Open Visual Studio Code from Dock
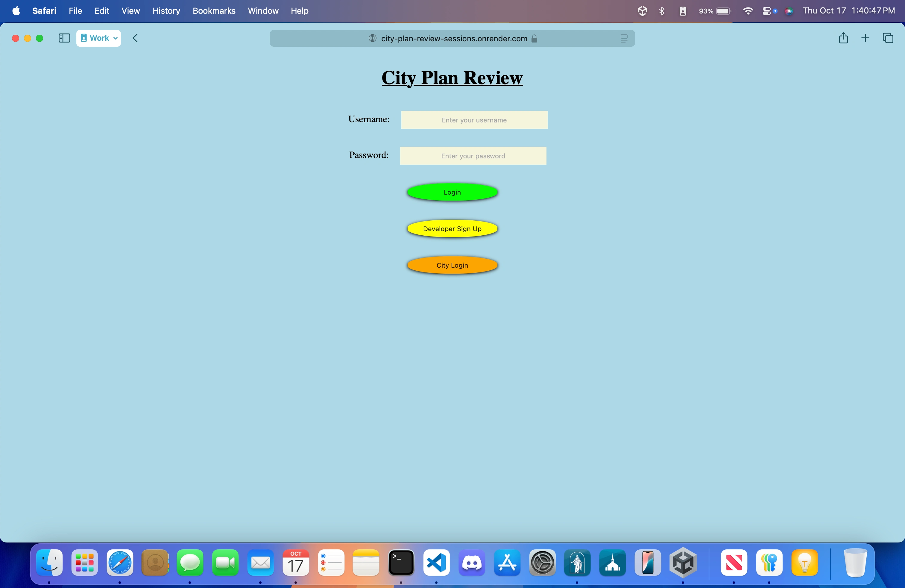The image size is (905, 588). tap(437, 563)
